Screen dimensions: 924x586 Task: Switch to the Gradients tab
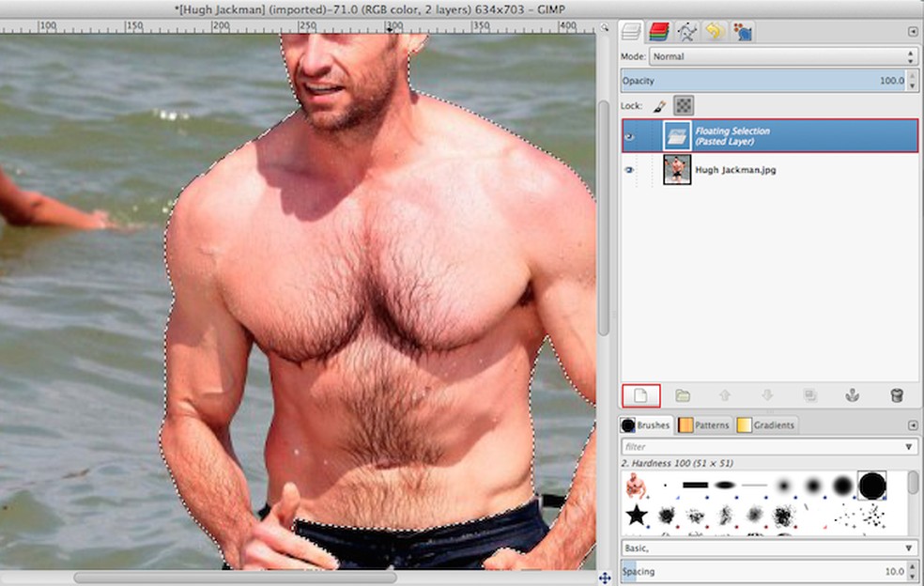click(x=766, y=425)
